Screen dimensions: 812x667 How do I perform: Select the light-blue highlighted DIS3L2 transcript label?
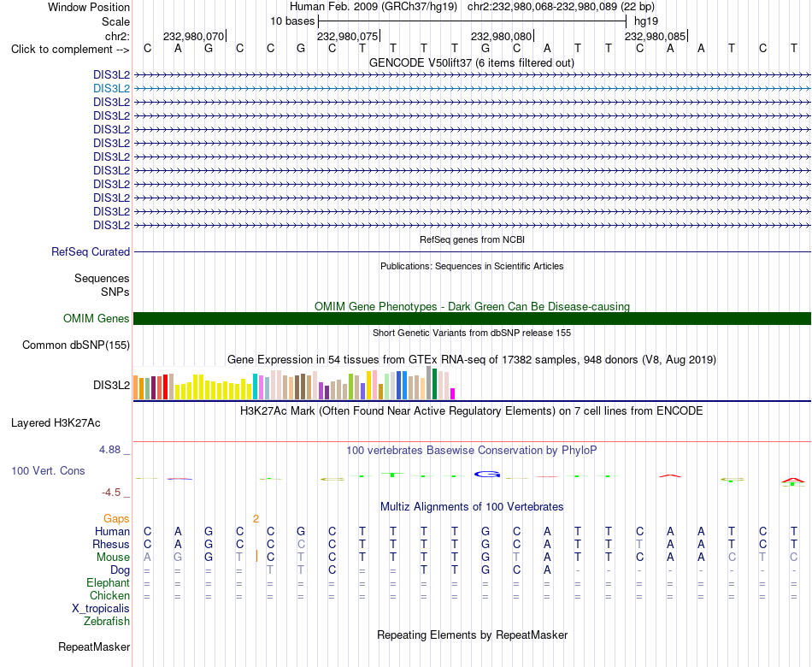pos(111,88)
